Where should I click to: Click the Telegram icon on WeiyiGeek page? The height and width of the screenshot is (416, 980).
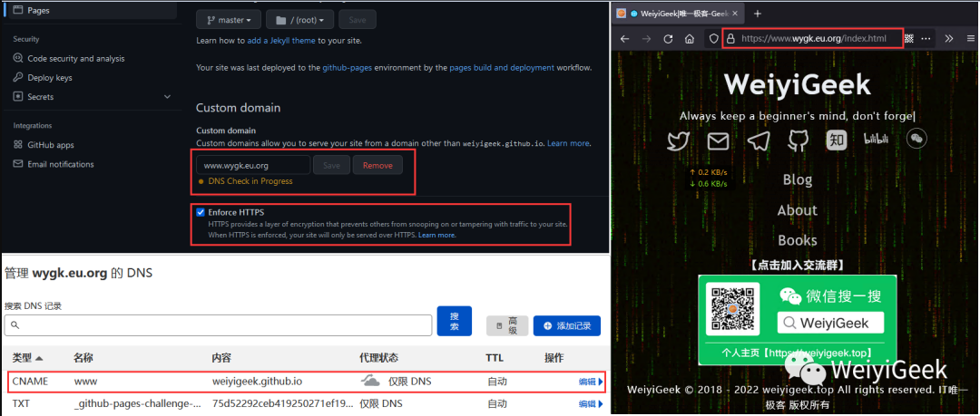tap(758, 141)
